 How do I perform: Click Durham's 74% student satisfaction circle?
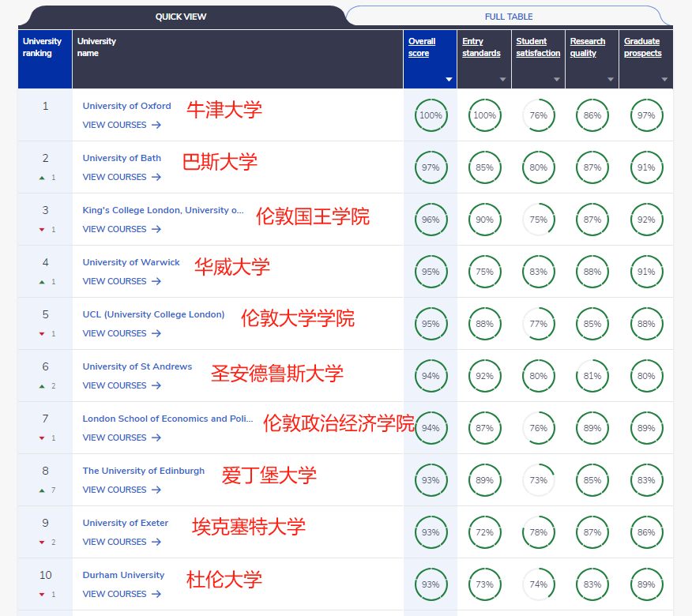click(539, 584)
